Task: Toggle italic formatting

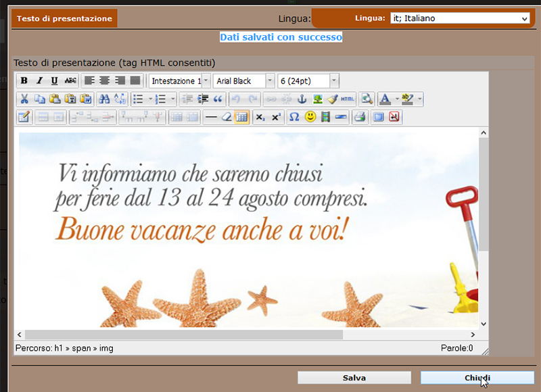Action: pos(39,80)
